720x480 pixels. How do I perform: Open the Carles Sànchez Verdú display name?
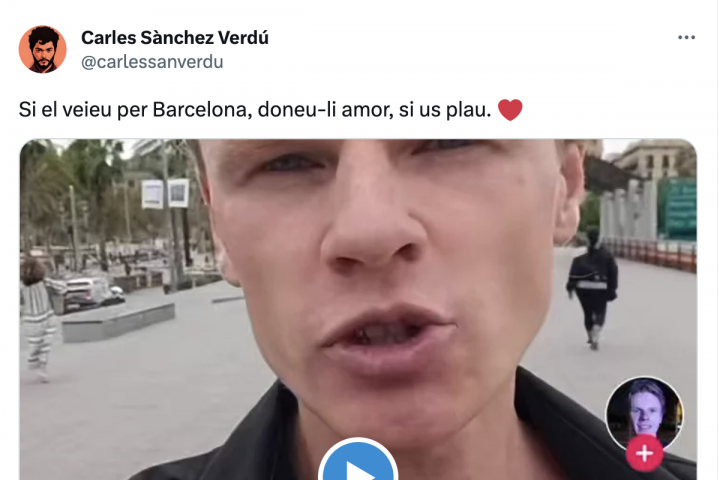tap(175, 38)
